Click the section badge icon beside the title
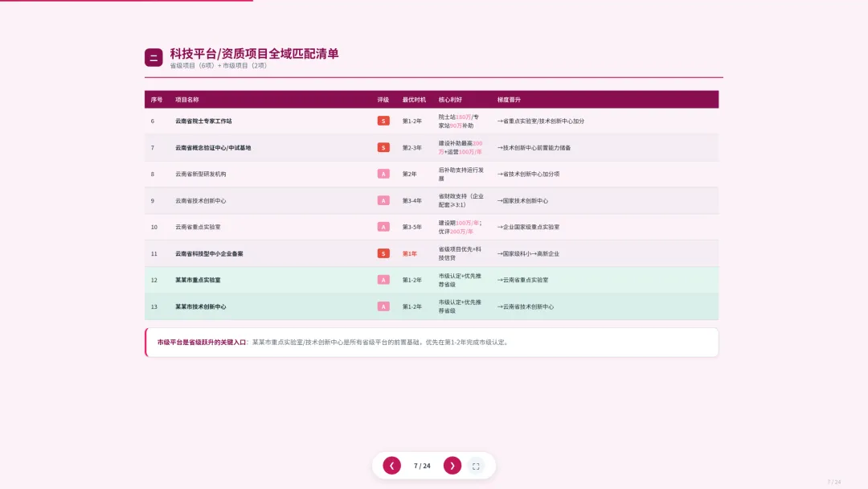Viewport: 868px width, 489px height. point(154,58)
